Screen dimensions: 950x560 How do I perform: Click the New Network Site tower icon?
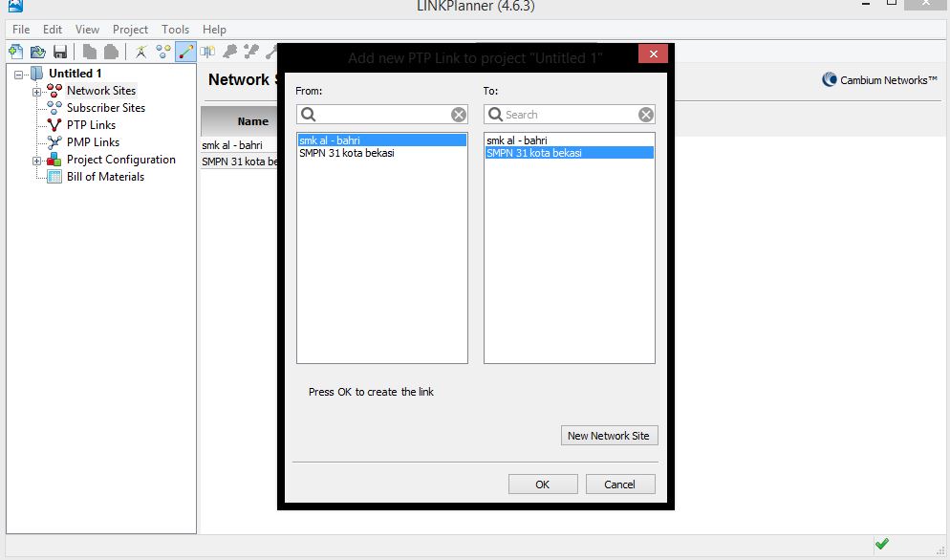140,53
